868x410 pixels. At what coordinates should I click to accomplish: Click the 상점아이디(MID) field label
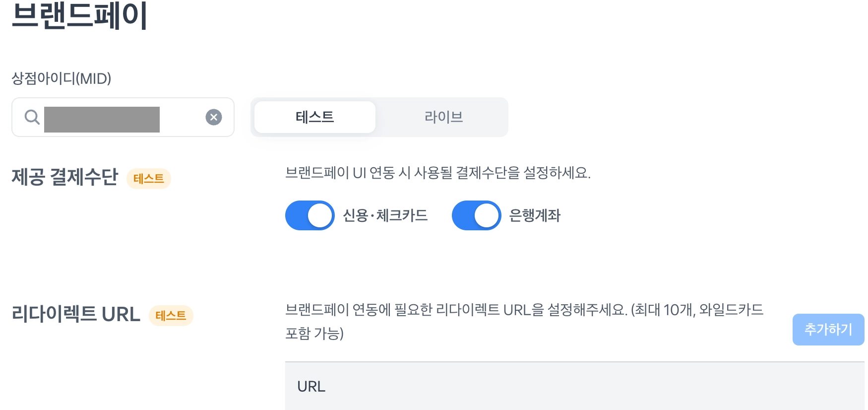pyautogui.click(x=61, y=78)
